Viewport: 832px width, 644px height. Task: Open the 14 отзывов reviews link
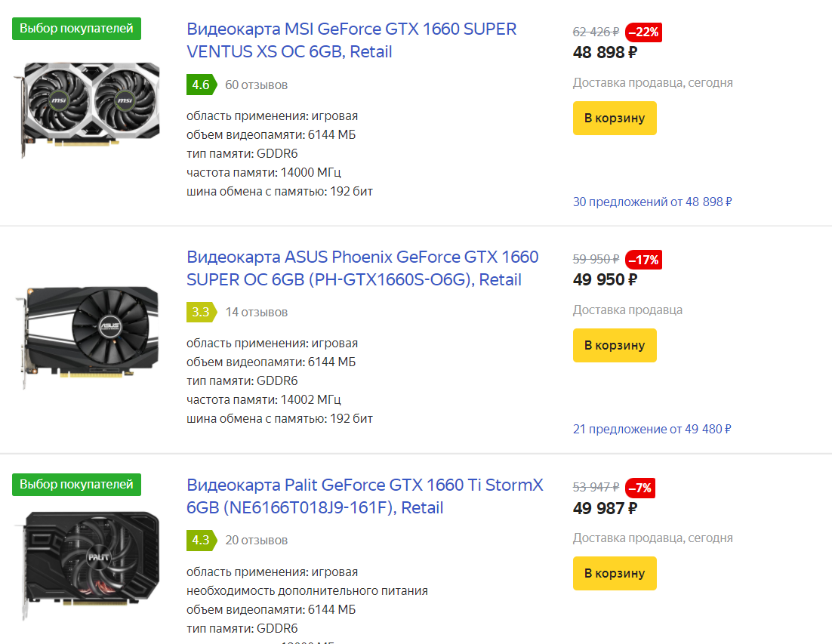click(x=256, y=312)
